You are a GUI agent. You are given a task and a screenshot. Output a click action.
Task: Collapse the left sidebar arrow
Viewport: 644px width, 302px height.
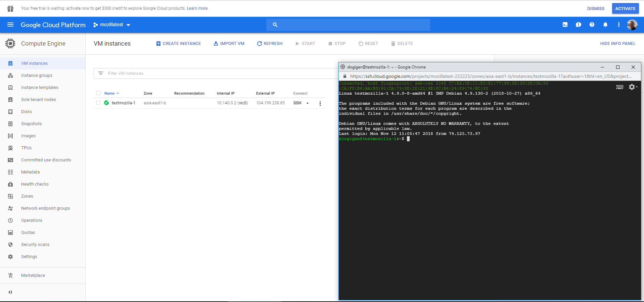[10, 292]
